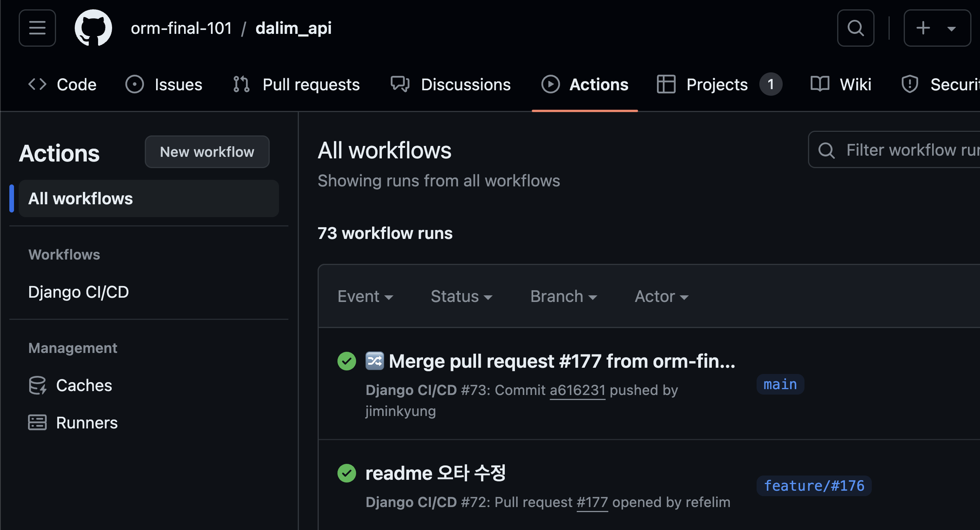Expand the Event filter dropdown

(365, 297)
